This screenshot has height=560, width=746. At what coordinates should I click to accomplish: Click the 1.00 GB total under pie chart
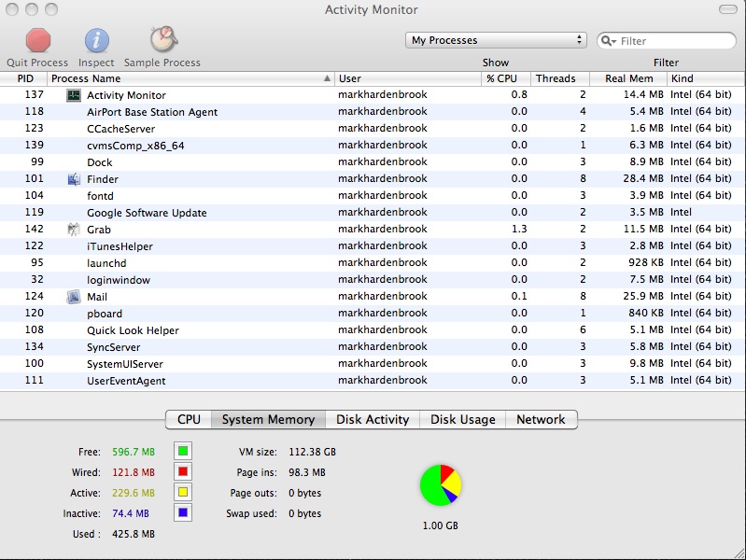point(440,525)
